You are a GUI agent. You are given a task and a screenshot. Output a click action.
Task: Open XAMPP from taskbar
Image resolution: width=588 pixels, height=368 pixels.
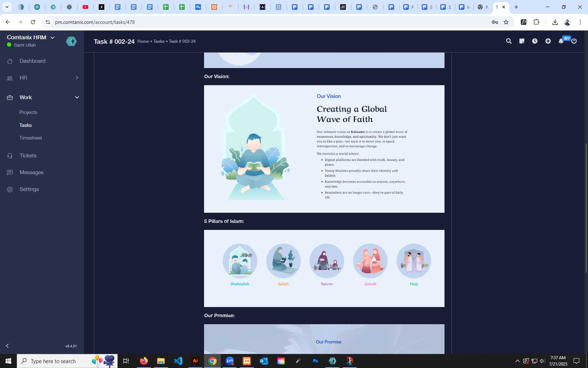pos(247,361)
